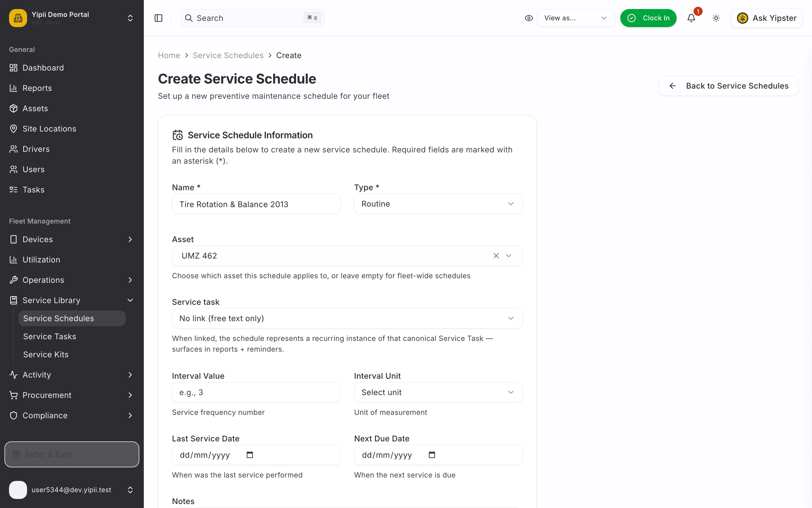Screen dimensions: 812x508
Task: Click the back arrow icon to Service Schedules
Action: pyautogui.click(x=672, y=86)
